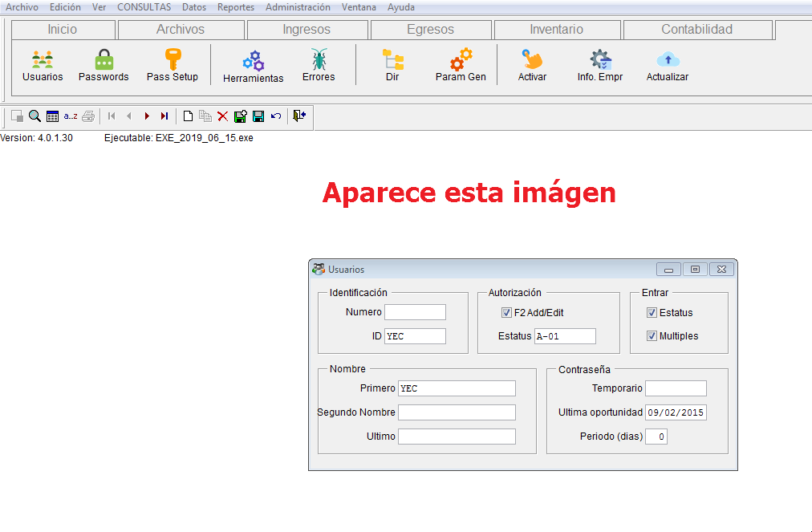Close the Usuarios window
The height and width of the screenshot is (532, 812).
(722, 270)
